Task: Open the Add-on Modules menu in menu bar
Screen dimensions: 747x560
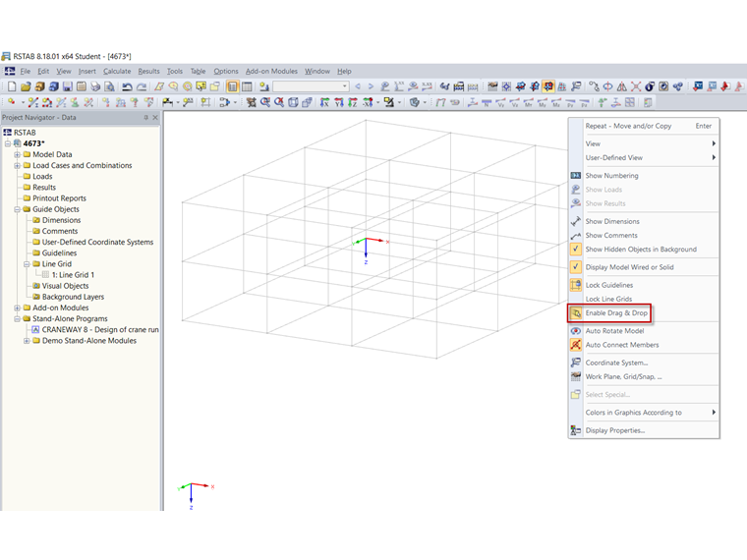Action: click(271, 71)
